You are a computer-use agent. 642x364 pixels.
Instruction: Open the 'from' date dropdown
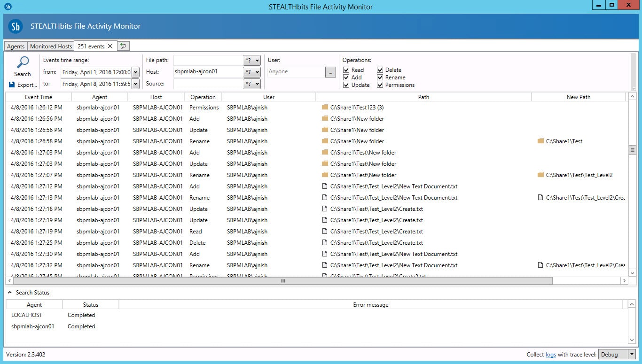click(135, 72)
